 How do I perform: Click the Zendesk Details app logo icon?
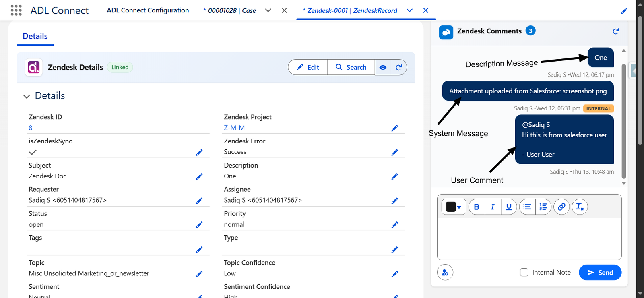[x=34, y=67]
